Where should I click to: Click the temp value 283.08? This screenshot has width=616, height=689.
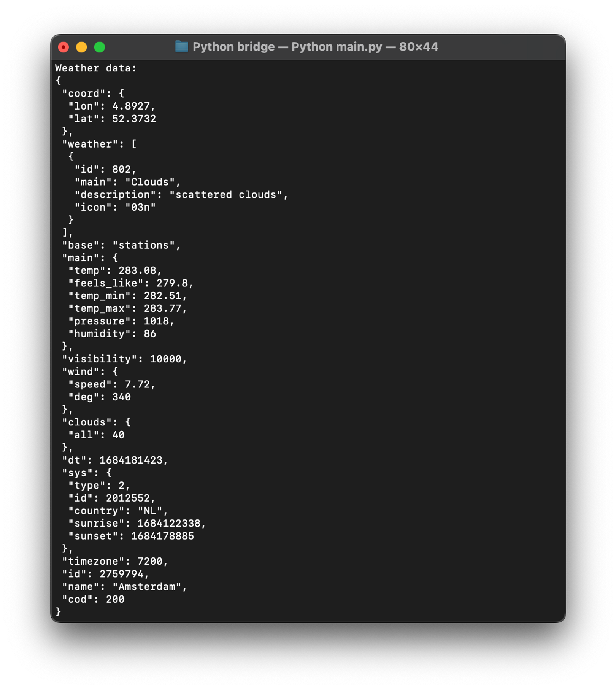pos(137,270)
